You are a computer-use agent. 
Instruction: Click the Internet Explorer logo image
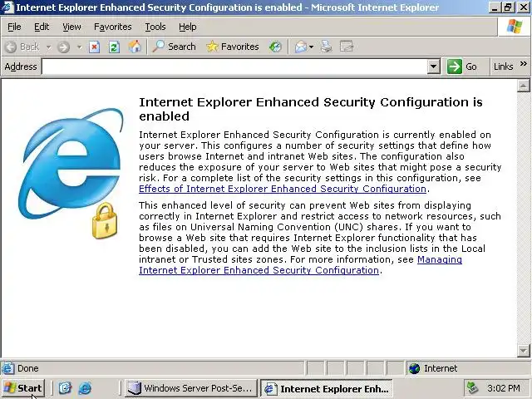pos(71,163)
